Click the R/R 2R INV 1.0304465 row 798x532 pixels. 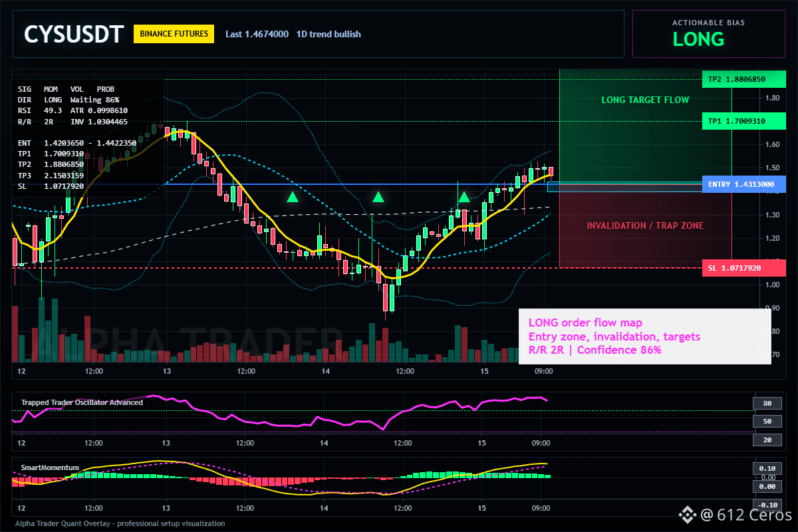73,122
